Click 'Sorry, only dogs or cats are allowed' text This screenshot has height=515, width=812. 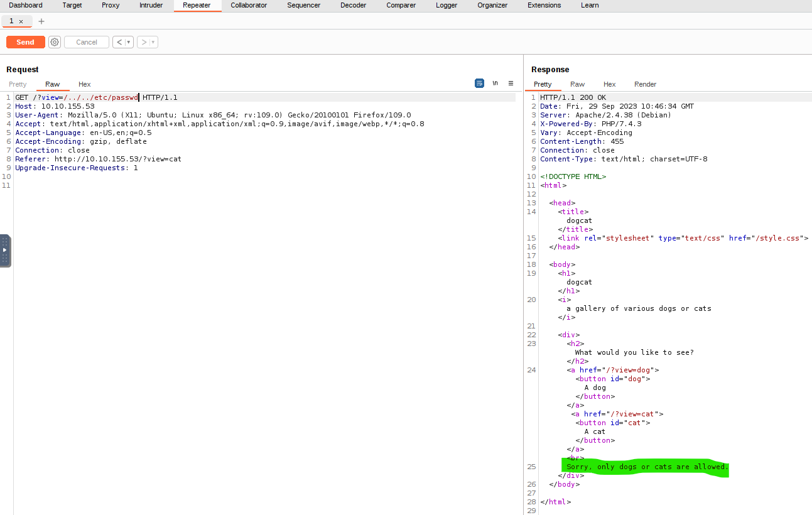click(647, 467)
